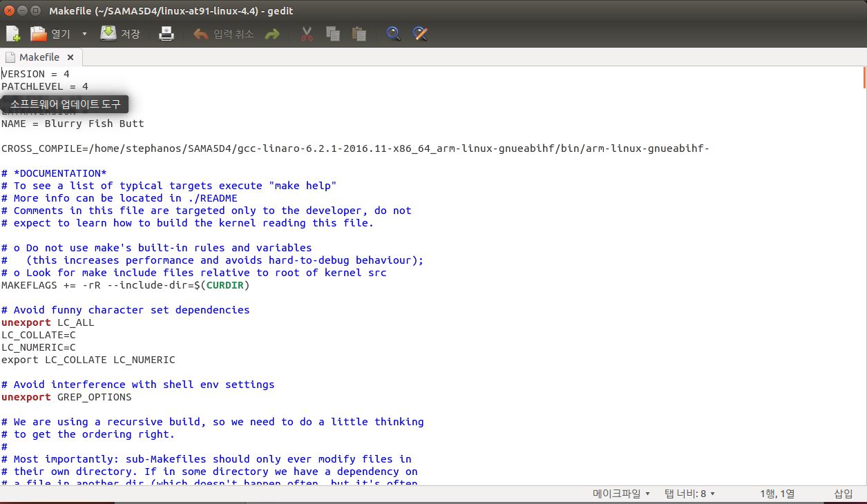Screen dimensions: 867x504
Task: Open the 메이크파일 language selector dropdown
Action: pos(621,493)
